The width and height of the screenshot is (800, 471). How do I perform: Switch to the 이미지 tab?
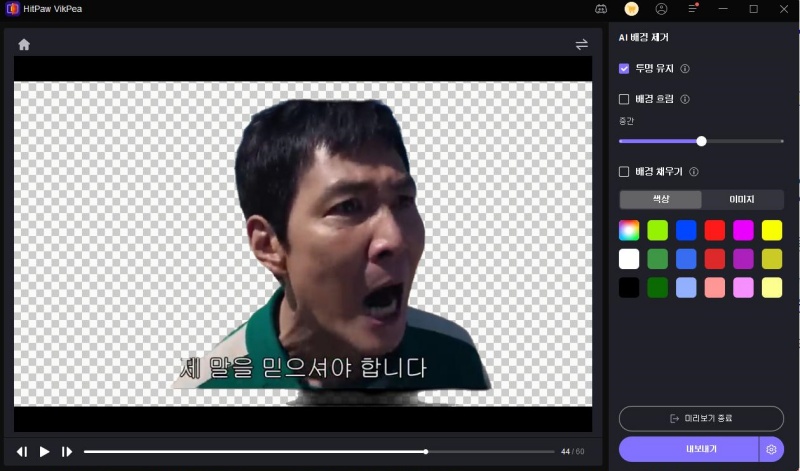pos(742,199)
